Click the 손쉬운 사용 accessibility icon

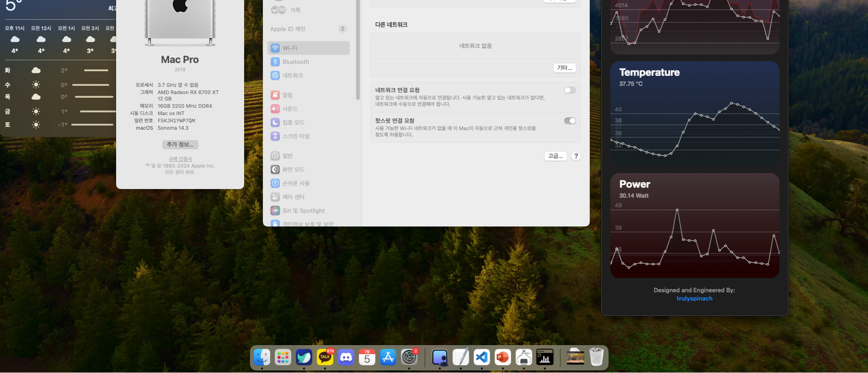point(275,183)
